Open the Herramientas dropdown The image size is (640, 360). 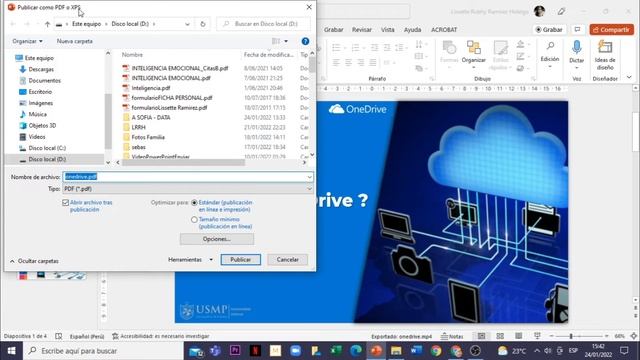(190, 260)
